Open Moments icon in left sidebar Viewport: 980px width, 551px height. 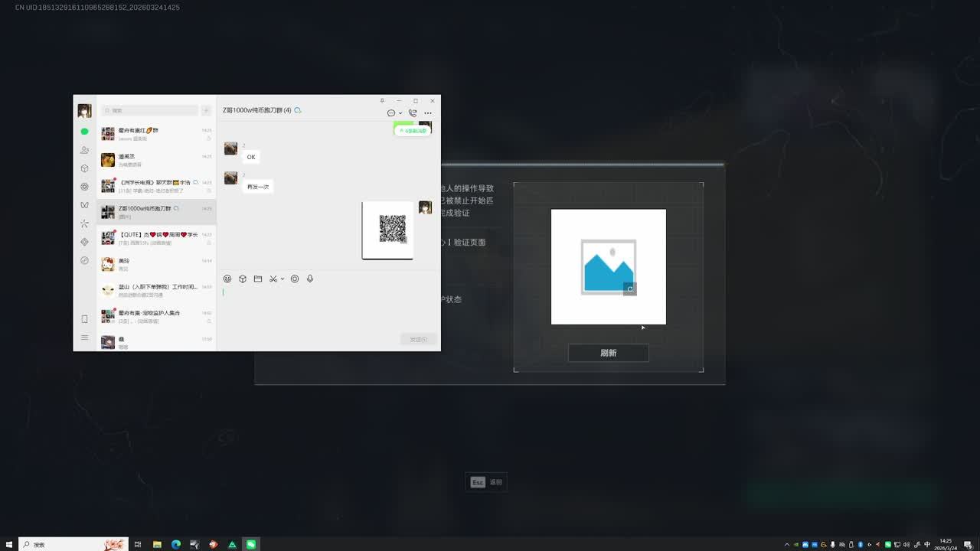click(84, 187)
